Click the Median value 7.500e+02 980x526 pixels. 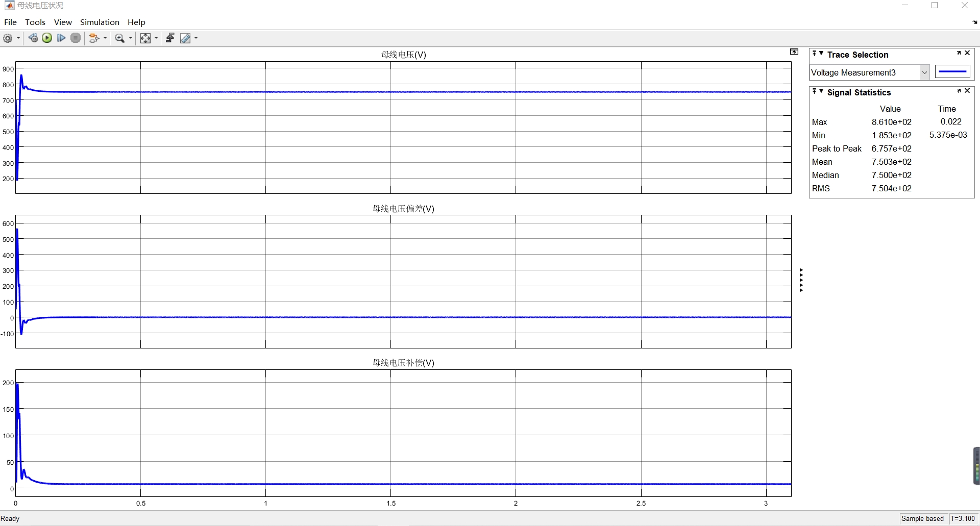point(891,175)
